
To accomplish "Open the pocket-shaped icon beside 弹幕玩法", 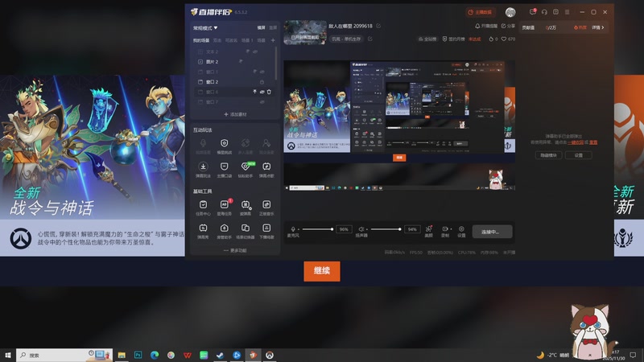I will tap(225, 167).
